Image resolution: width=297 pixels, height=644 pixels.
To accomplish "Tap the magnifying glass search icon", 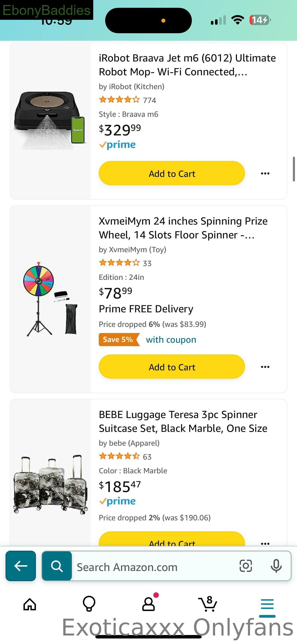I will click(x=57, y=566).
